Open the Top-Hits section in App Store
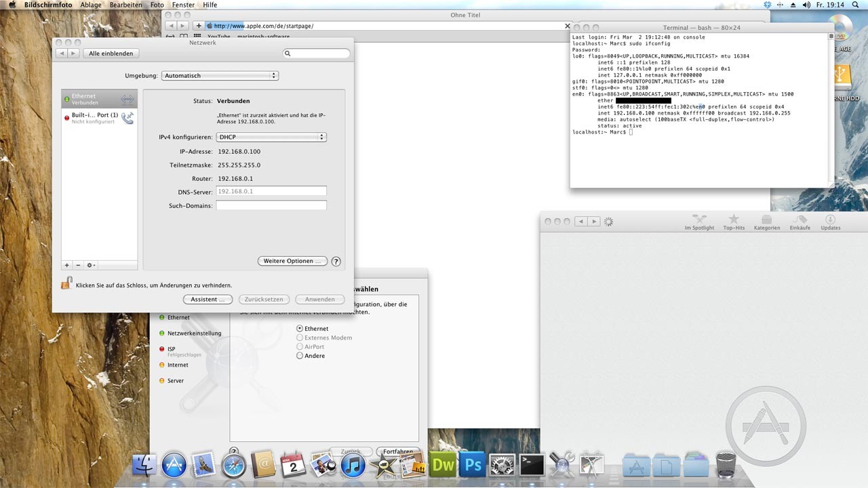Image resolution: width=868 pixels, height=488 pixels. pyautogui.click(x=733, y=222)
